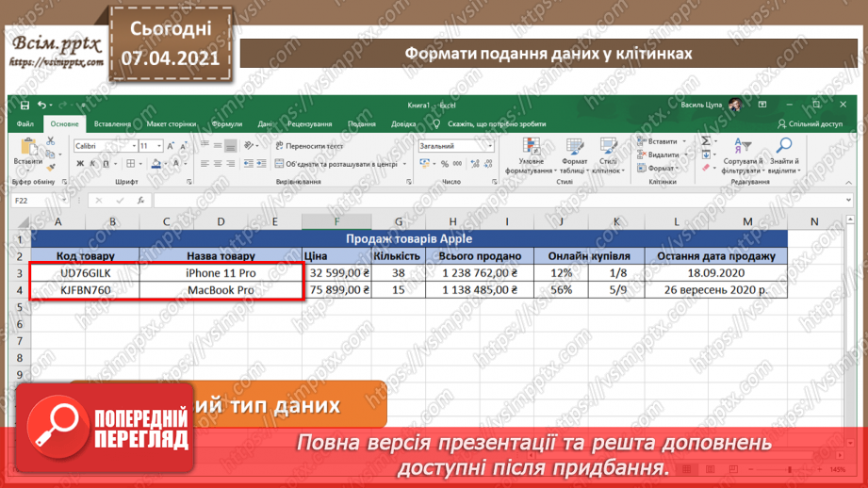868x488 pixels.
Task: Switch to the Вставлення tab
Action: [x=112, y=124]
